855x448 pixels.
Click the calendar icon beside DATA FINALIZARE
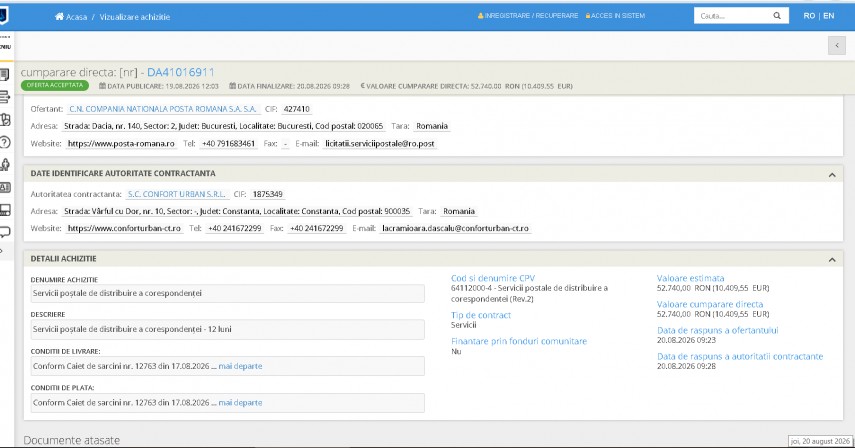point(233,86)
